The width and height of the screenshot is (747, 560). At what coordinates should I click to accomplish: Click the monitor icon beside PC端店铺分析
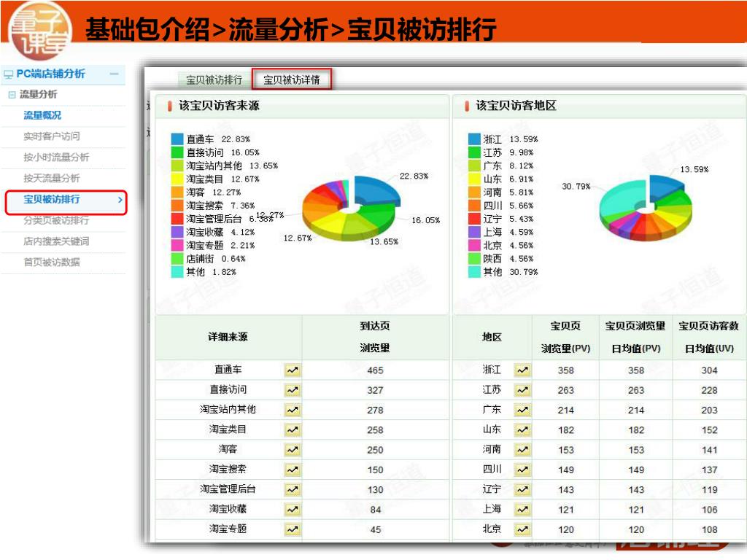8,75
